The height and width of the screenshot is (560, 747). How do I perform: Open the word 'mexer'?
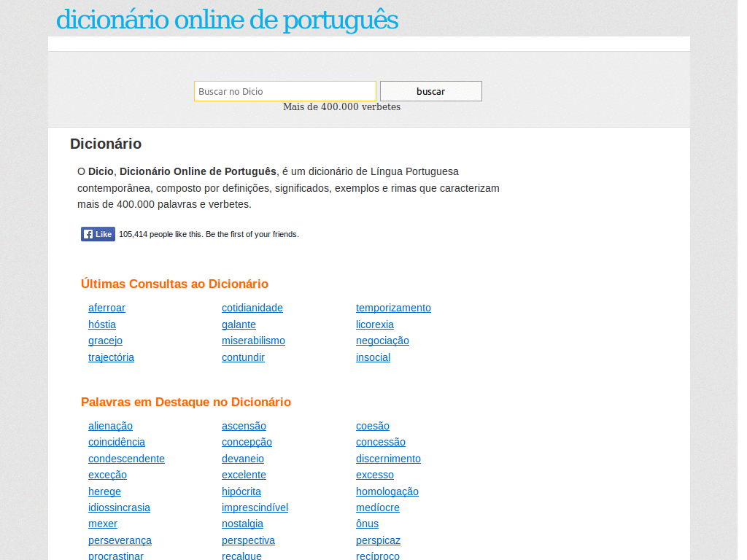(102, 524)
